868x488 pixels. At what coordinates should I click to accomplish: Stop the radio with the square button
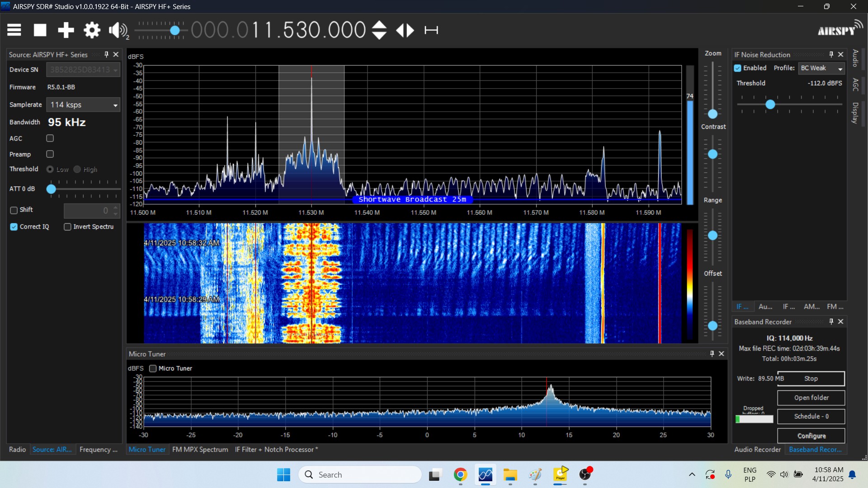(x=40, y=30)
